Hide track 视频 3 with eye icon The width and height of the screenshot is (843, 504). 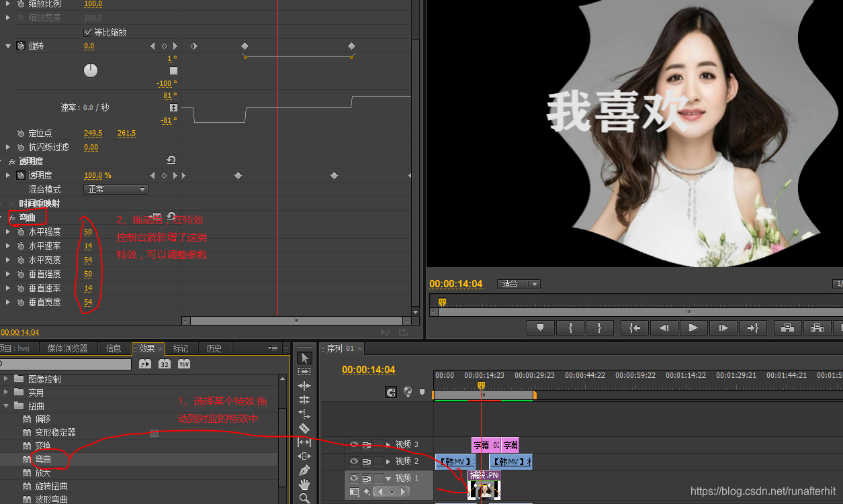pos(354,444)
